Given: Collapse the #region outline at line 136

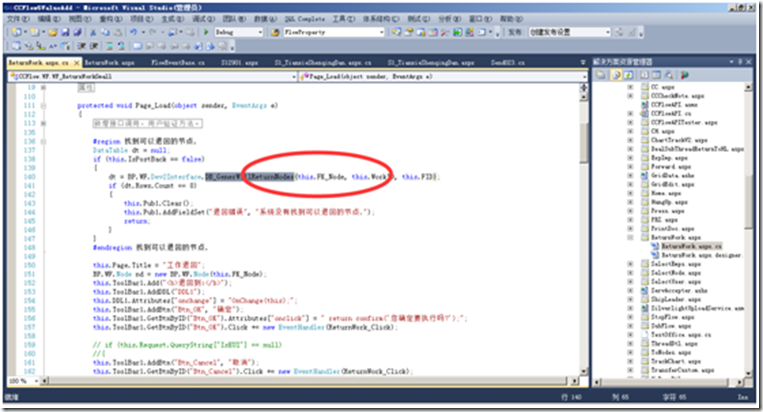Looking at the screenshot, I should (x=43, y=142).
